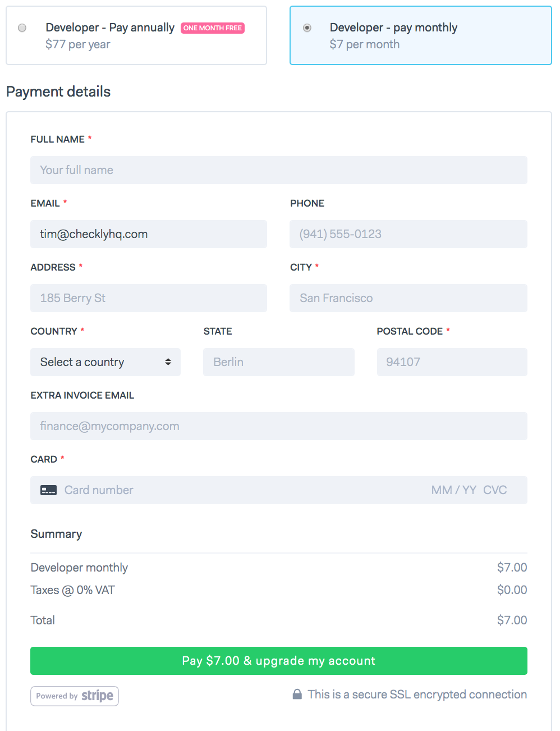
Task: Focus the Postal code field
Action: (452, 362)
